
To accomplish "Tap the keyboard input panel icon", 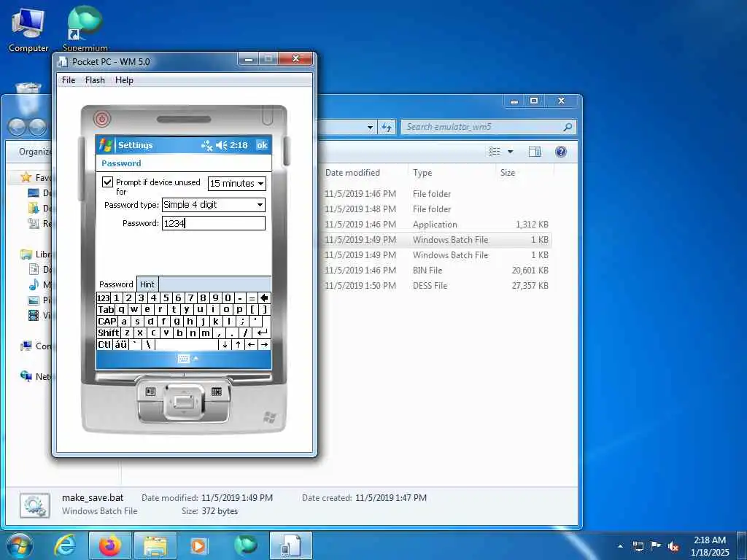I will point(183,359).
